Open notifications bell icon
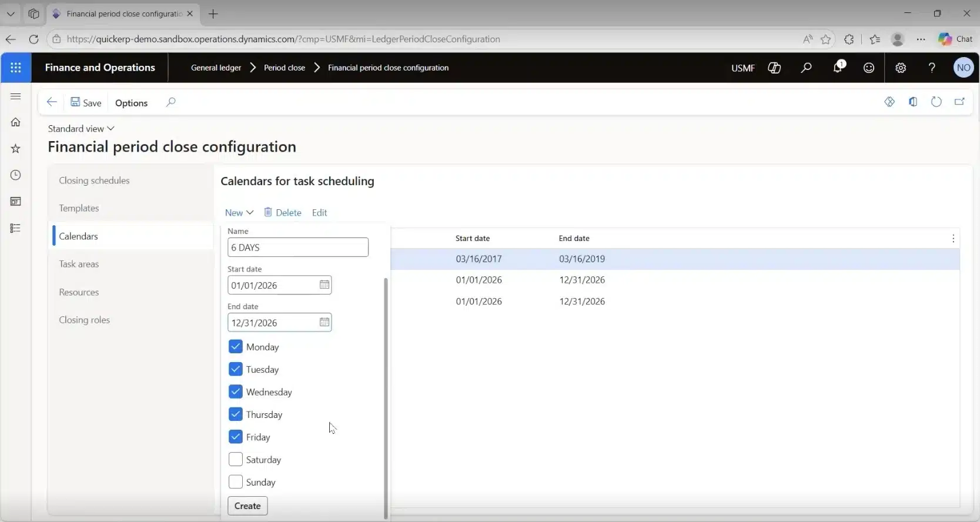 click(x=838, y=66)
